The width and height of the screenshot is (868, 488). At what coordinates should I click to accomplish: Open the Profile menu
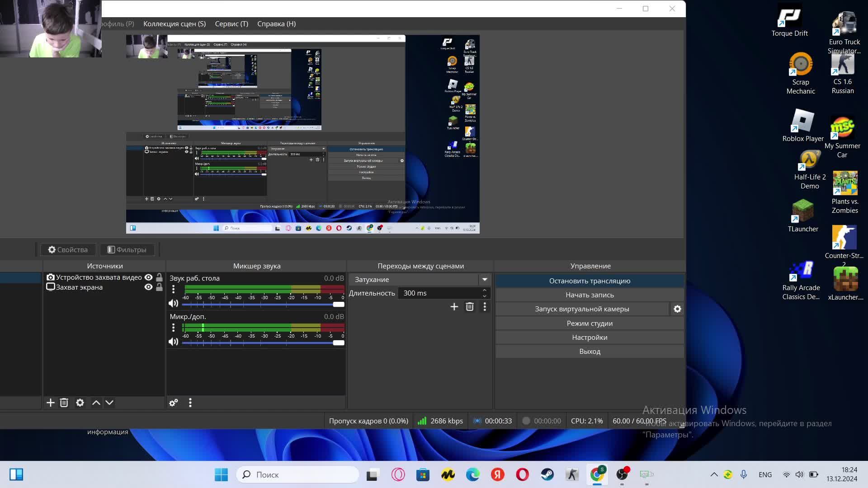pos(118,24)
